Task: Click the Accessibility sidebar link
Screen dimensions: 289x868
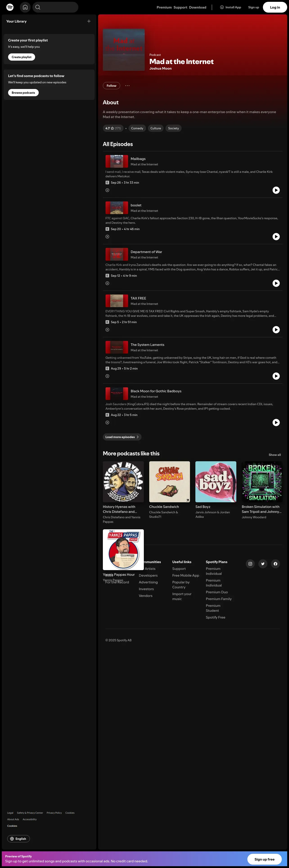Action: (x=30, y=819)
